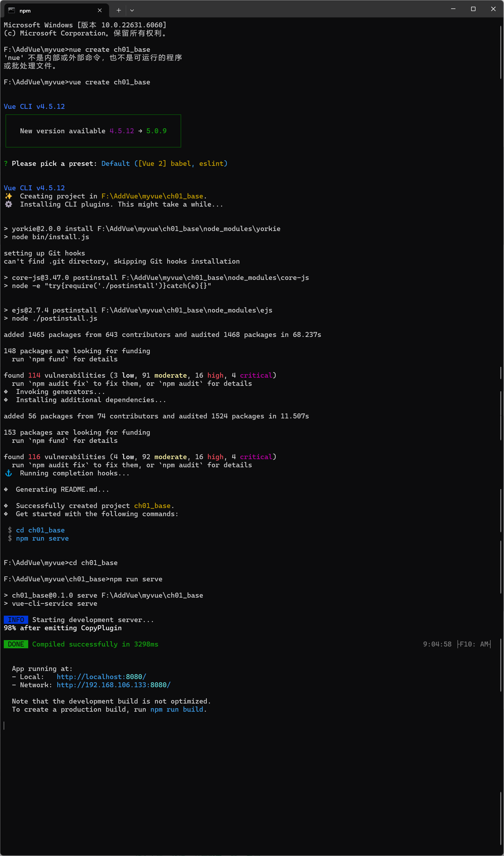Click the blinking cursor line at bottom of output
Screen dimensions: 504x856
pyautogui.click(x=4, y=726)
